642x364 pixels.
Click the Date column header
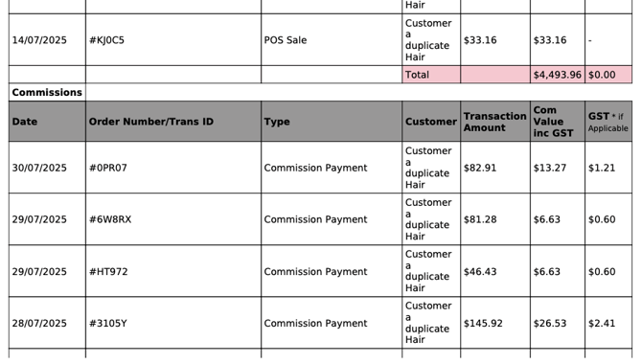point(47,122)
